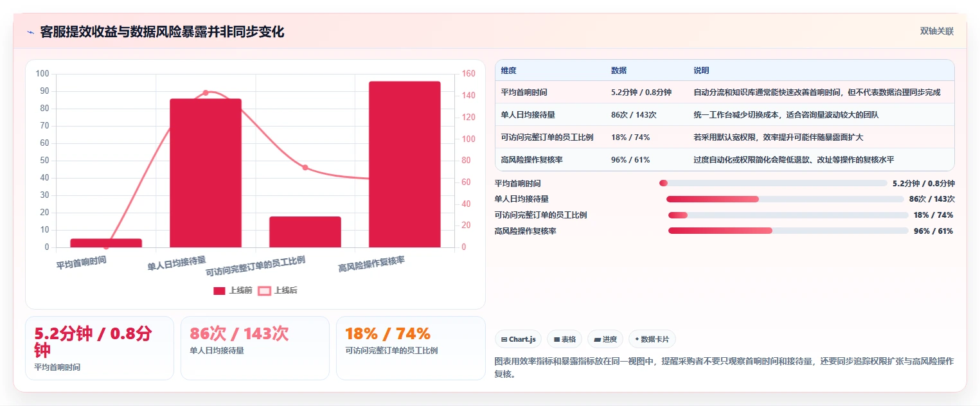The width and height of the screenshot is (980, 406).
Task: Open the 5.2分钟 / 0.8分钟 data card
Action: click(100, 348)
